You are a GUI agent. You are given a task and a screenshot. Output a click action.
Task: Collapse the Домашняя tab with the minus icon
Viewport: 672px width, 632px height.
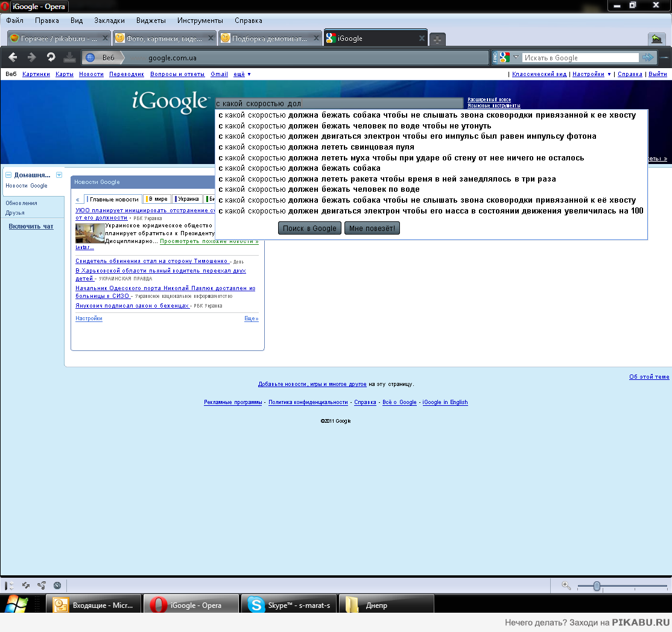8,175
